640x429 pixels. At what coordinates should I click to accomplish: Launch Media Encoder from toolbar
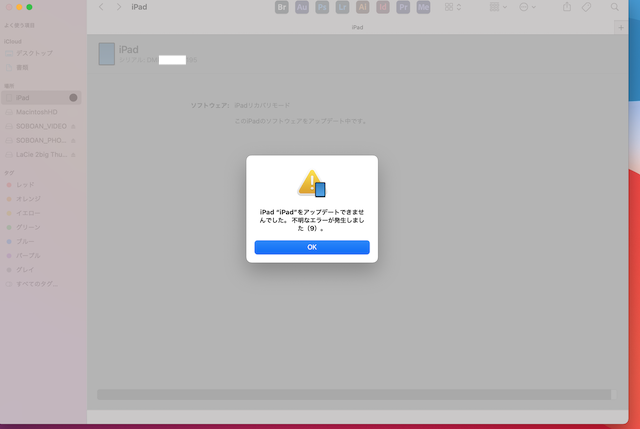coord(423,7)
